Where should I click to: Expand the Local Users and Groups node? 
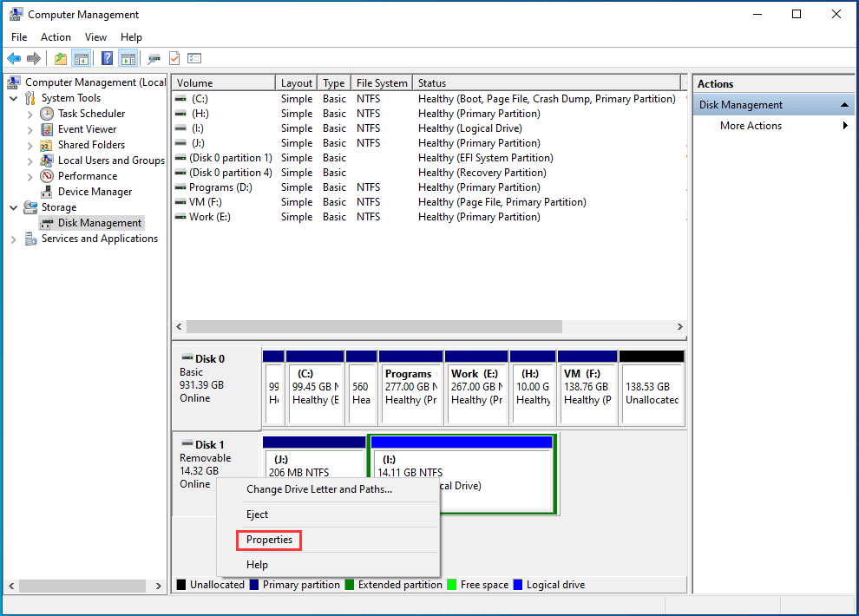[30, 161]
